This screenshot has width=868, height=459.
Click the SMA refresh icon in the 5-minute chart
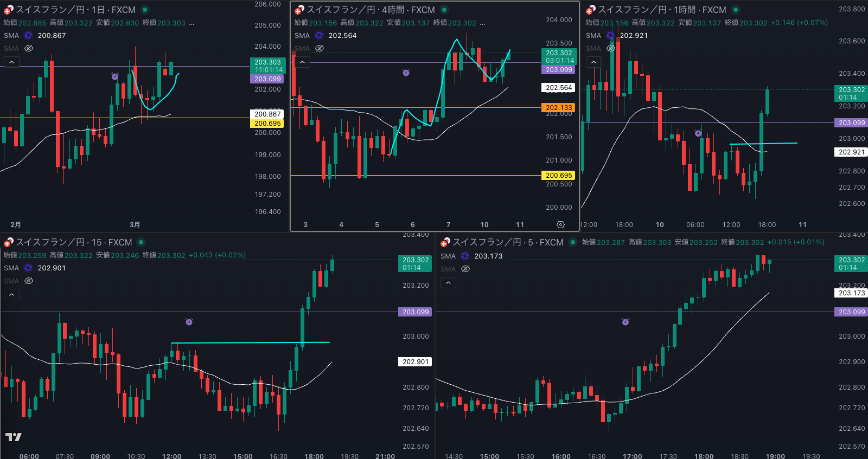click(465, 256)
